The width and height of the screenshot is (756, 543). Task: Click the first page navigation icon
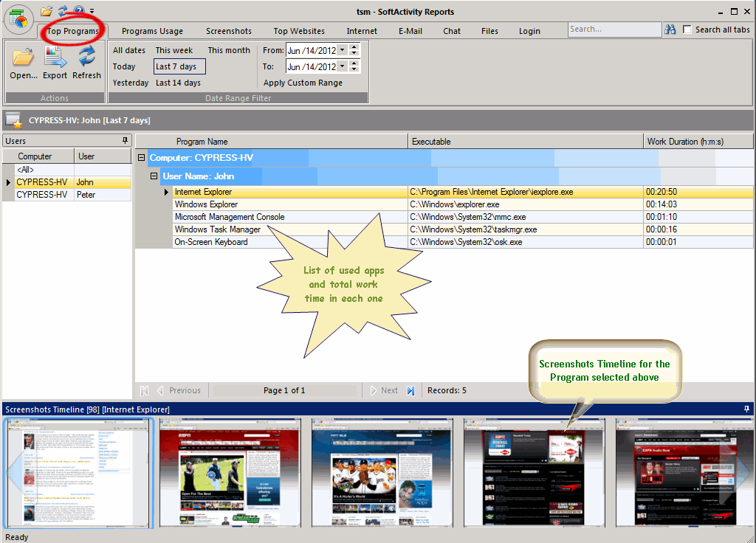point(144,391)
